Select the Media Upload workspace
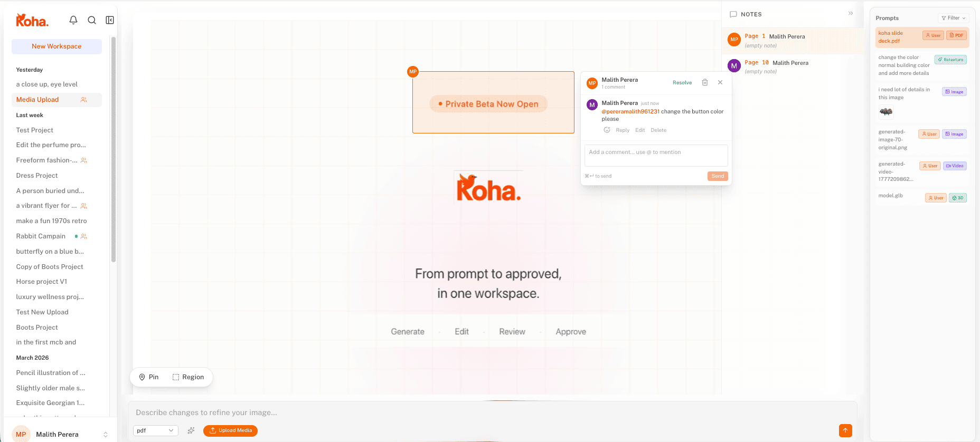Screen dimensions: 980x442 [x=56, y=100]
